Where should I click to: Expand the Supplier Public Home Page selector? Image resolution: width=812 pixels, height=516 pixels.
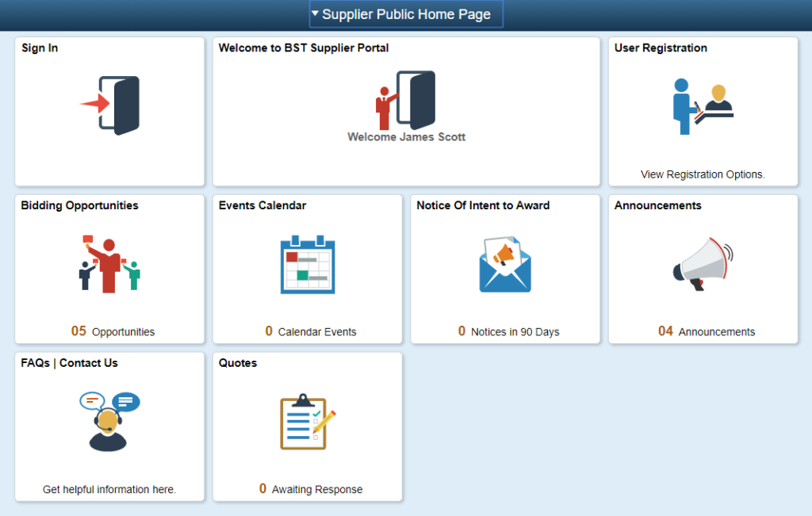(x=406, y=13)
